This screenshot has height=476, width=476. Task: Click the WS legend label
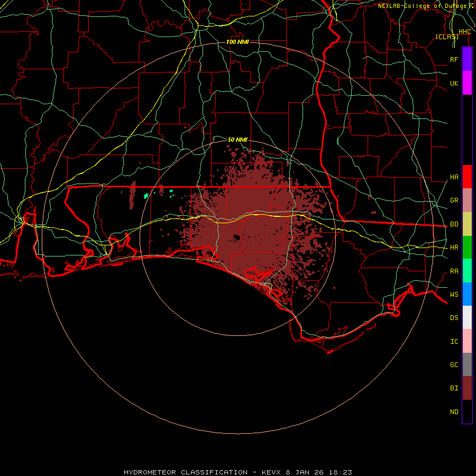pos(454,294)
